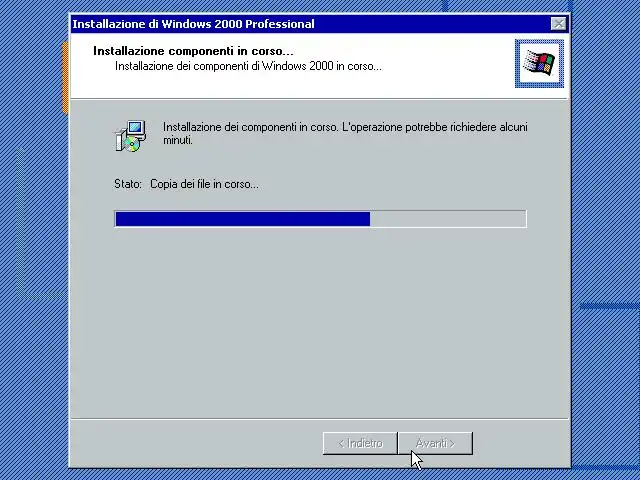640x480 pixels.
Task: Click the computer and CD setup icon
Action: coord(130,136)
